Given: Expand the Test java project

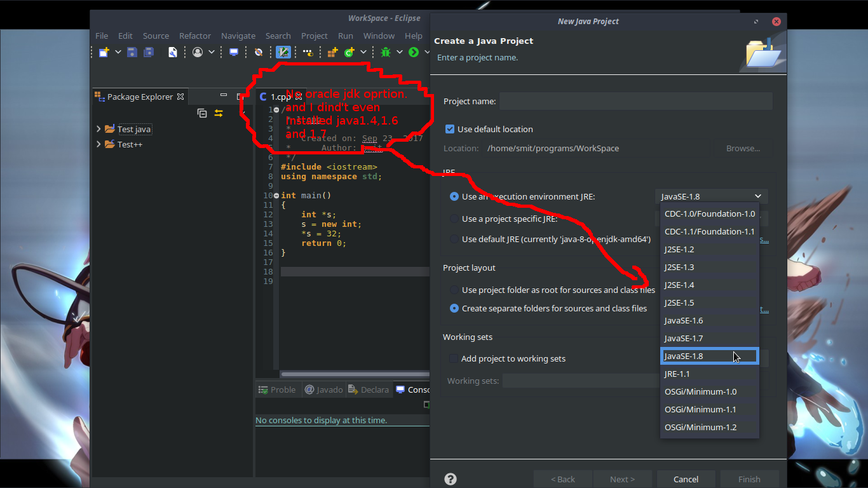Looking at the screenshot, I should coord(98,129).
